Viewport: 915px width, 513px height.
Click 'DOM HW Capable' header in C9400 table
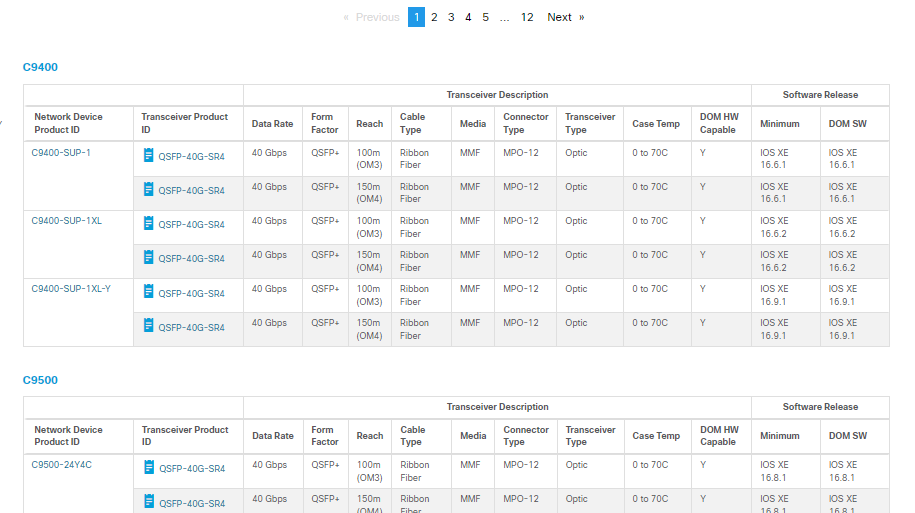click(x=719, y=123)
